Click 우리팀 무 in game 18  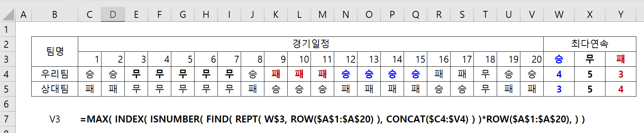coord(485,74)
